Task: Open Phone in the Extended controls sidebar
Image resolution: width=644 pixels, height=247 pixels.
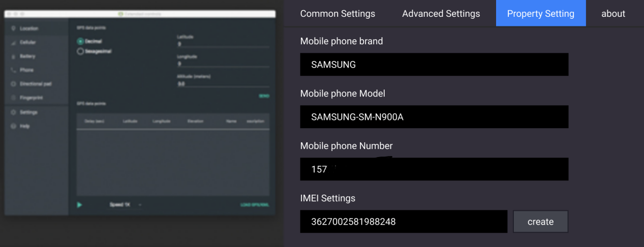Action: (36, 70)
